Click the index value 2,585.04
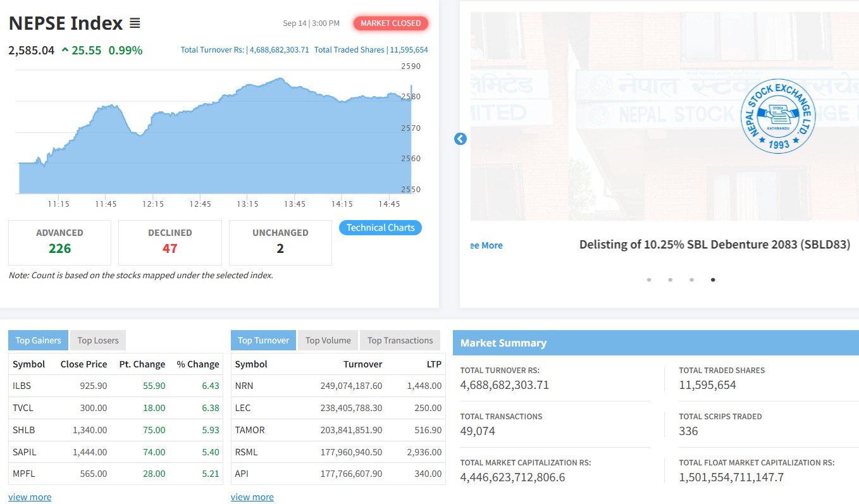 point(32,50)
